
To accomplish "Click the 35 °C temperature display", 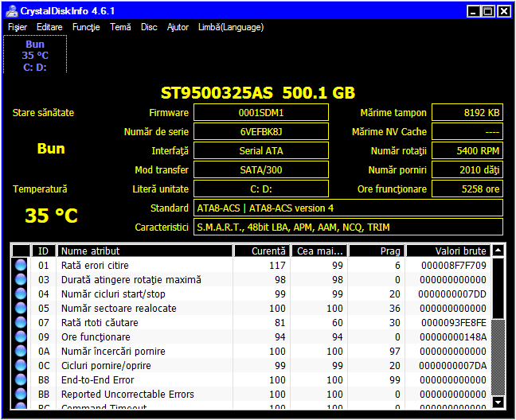I will [51, 216].
